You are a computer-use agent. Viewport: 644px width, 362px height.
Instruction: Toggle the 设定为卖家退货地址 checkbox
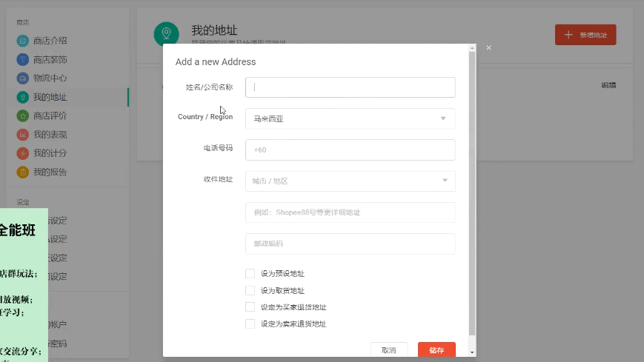[250, 324]
